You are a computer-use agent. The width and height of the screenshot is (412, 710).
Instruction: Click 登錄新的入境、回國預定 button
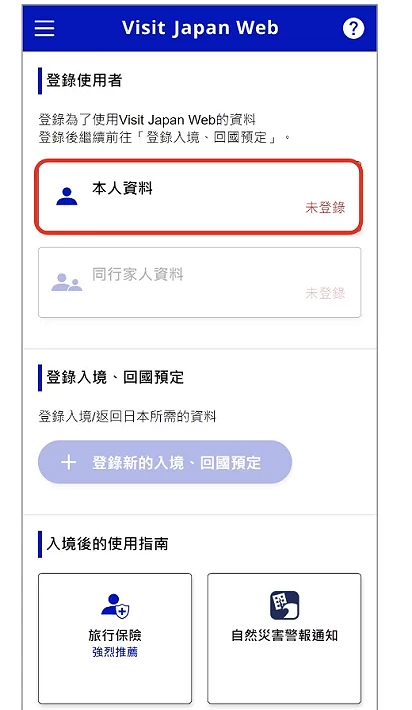pyautogui.click(x=165, y=462)
